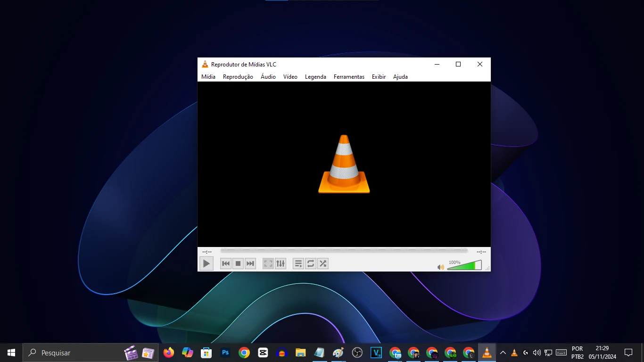Open the Legenda menu

[x=315, y=77]
